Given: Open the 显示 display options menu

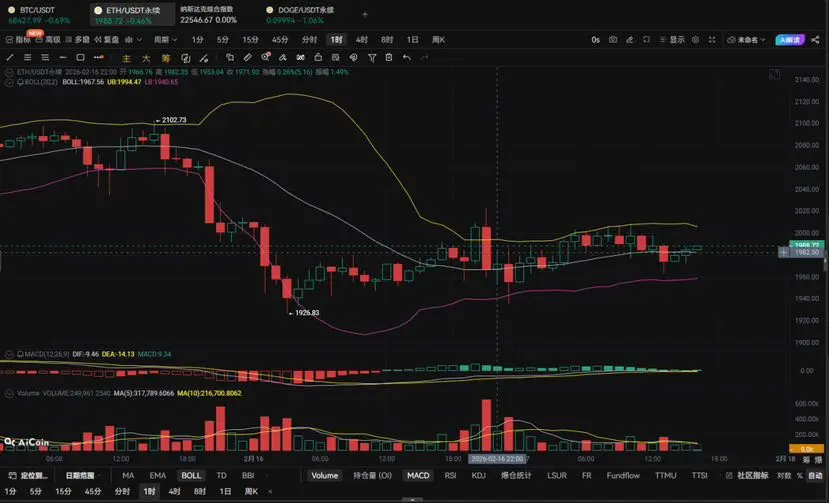Looking at the screenshot, I should (x=673, y=40).
